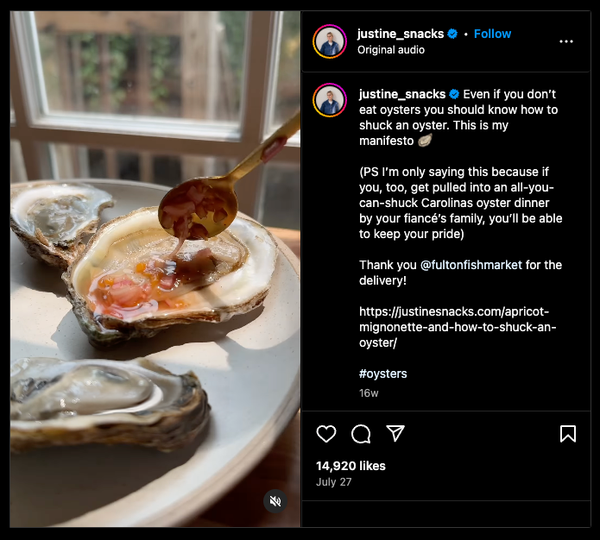Open the three-dot more options menu
This screenshot has width=600, height=540.
566,41
